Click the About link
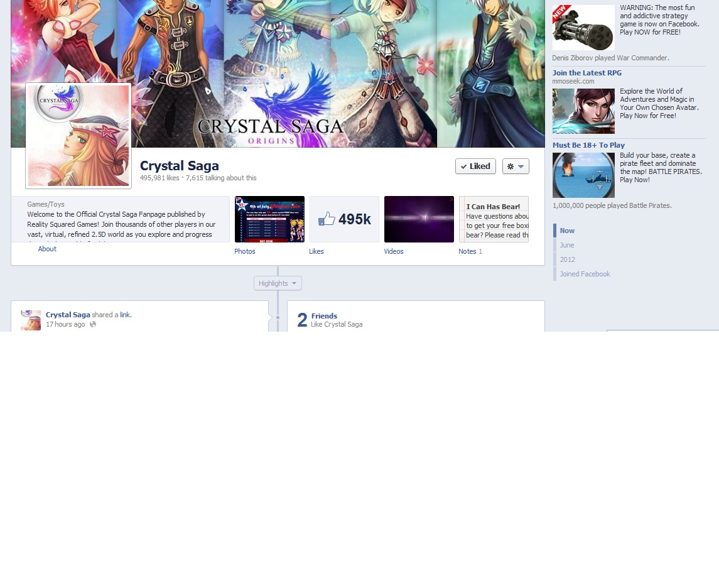 click(47, 249)
